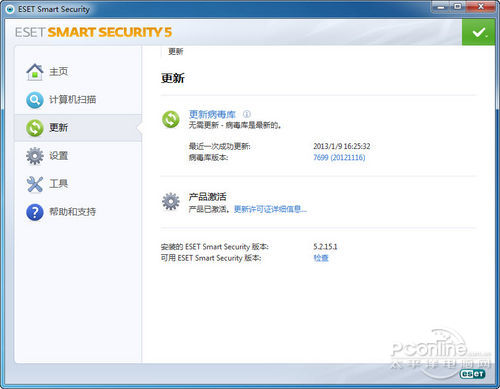Open virus database version 7699 link

tap(339, 157)
